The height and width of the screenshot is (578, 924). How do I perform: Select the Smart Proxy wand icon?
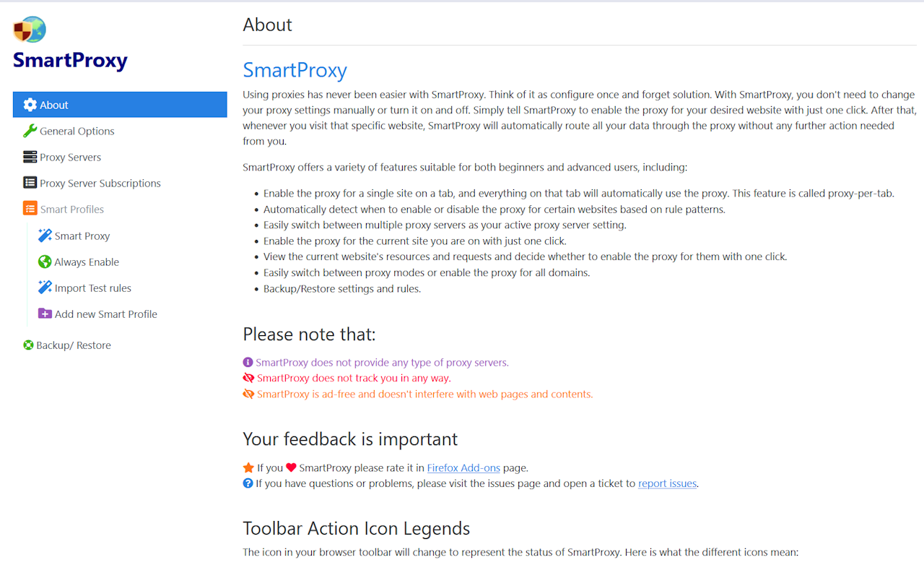(x=45, y=235)
